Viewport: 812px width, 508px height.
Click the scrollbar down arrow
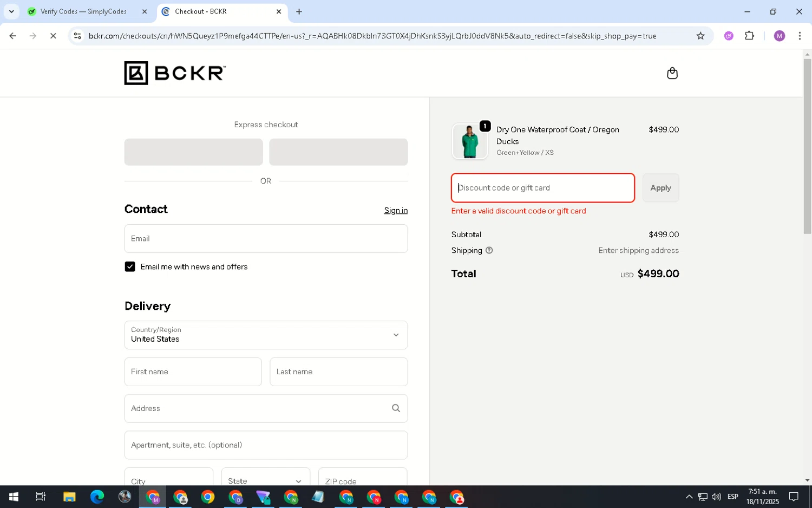[x=807, y=480]
